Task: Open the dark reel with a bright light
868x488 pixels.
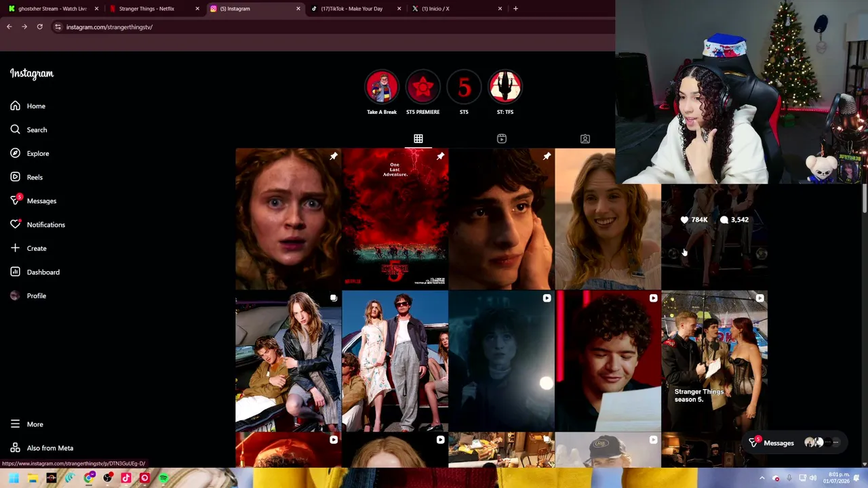Action: pos(502,361)
